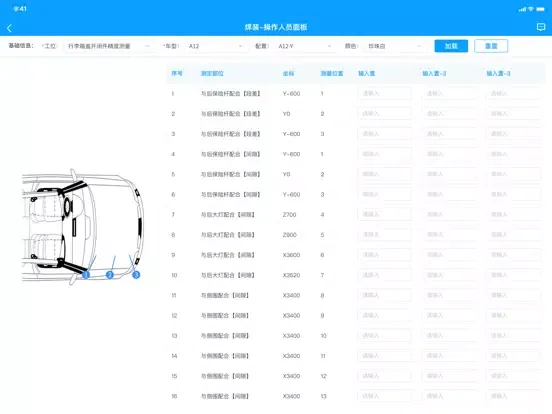Focus the 输入值-3 field in row 11
This screenshot has width=552, height=414.
pyautogui.click(x=513, y=295)
